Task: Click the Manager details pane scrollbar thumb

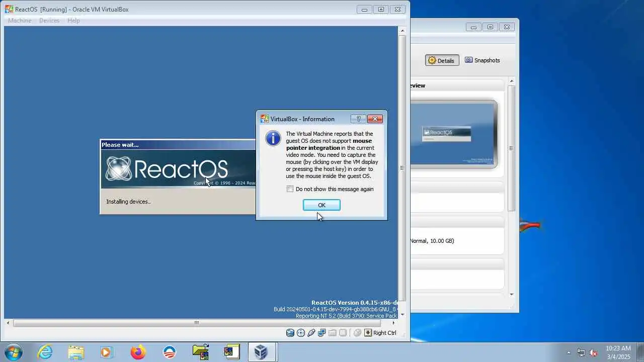Action: point(512,148)
